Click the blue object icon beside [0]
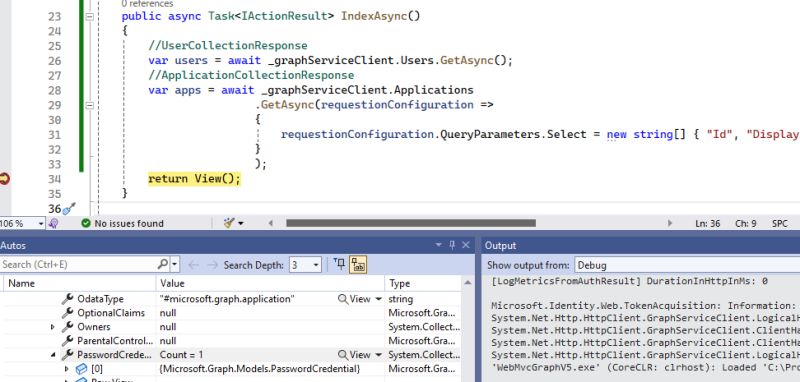 pos(81,368)
